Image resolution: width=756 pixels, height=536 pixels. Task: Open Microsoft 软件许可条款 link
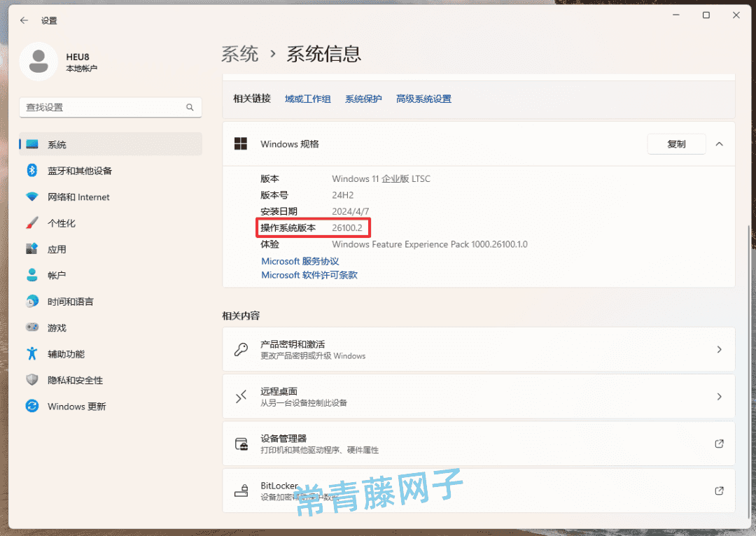309,275
